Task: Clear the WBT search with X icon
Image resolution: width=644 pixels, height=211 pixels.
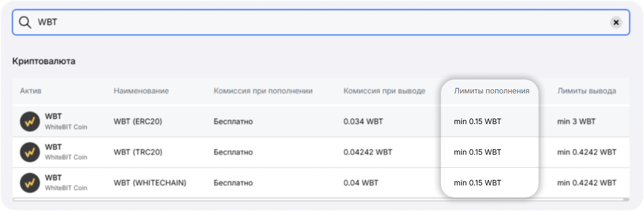Action: pos(616,22)
